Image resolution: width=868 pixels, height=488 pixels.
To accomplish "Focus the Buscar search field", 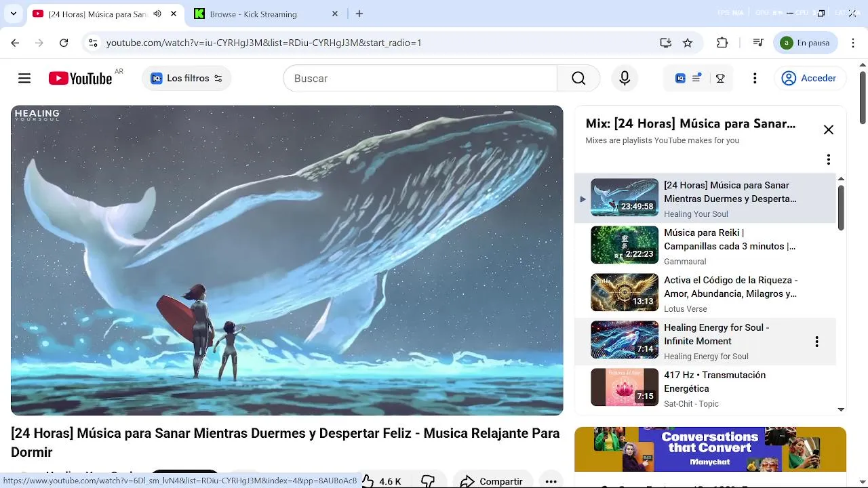I will click(x=420, y=79).
